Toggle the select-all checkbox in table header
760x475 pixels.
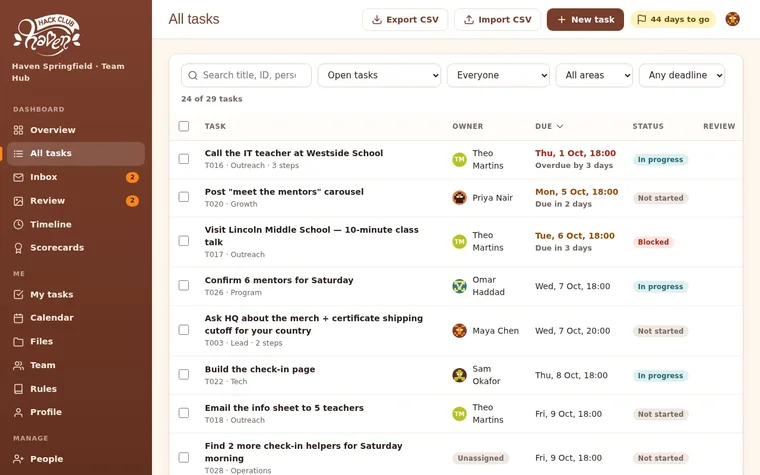184,126
